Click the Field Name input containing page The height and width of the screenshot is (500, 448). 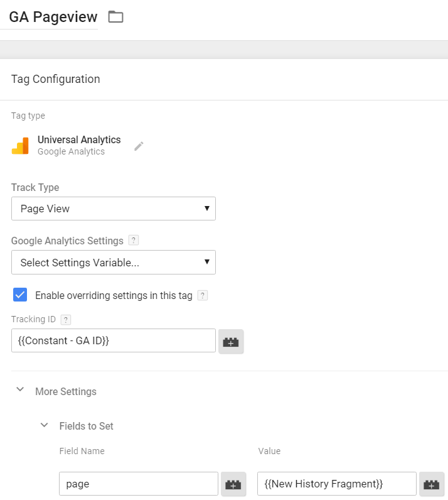pyautogui.click(x=138, y=484)
